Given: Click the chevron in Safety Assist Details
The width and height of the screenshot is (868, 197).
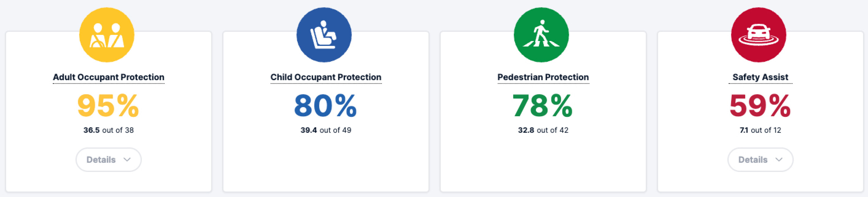Looking at the screenshot, I should (x=779, y=160).
